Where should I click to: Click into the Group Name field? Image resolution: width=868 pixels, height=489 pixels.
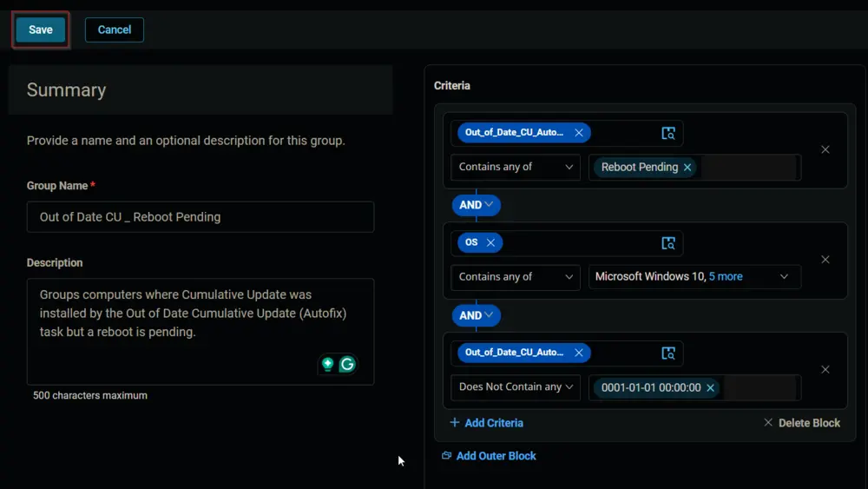point(201,217)
